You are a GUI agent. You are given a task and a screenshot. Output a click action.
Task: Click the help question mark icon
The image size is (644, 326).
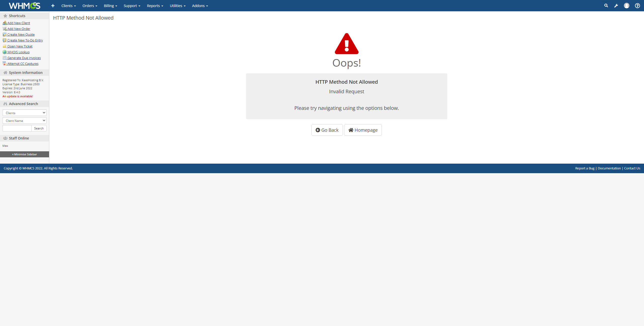637,6
